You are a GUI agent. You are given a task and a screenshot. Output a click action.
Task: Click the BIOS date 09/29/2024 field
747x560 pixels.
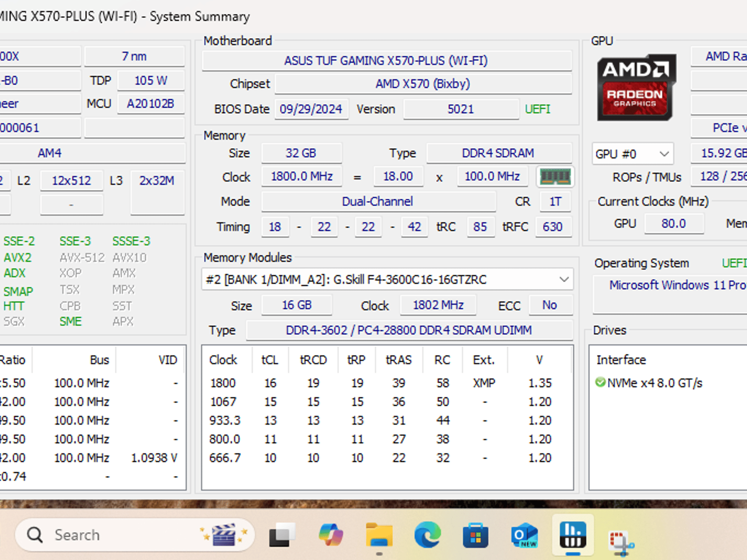(311, 109)
